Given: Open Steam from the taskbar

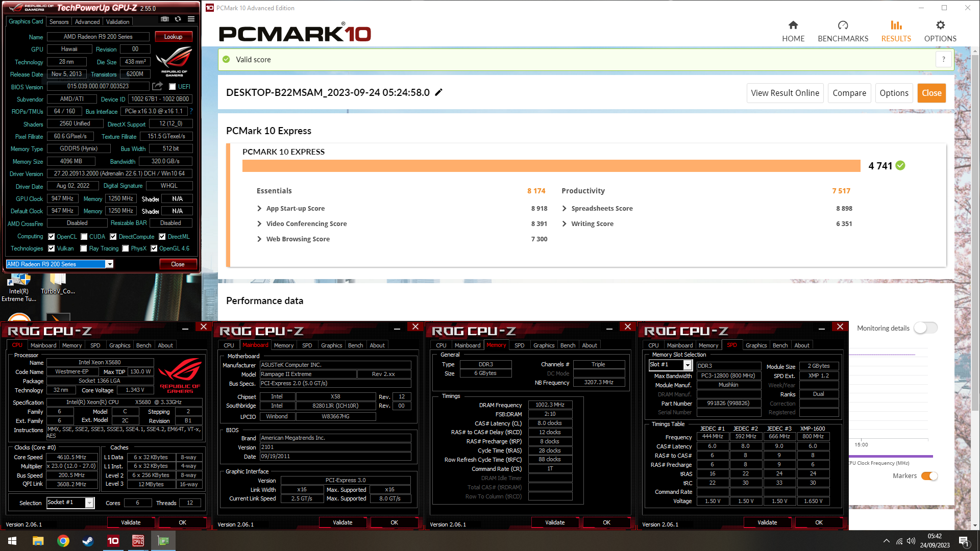Looking at the screenshot, I should (x=88, y=541).
